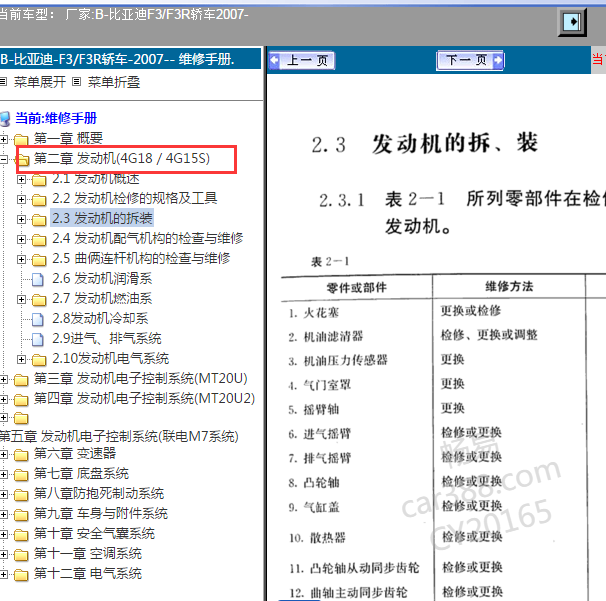Open the 第七章 底盘系统 chapter
This screenshot has height=601, width=606.
[x=81, y=473]
